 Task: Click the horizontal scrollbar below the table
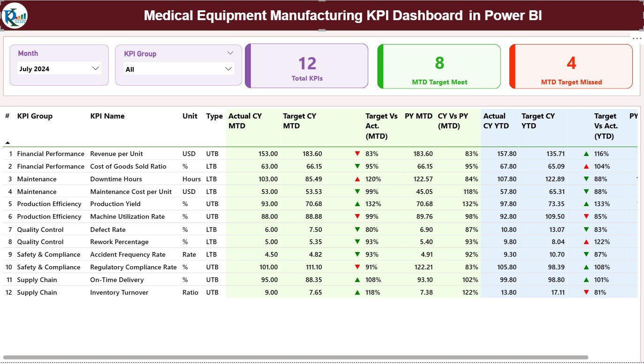pyautogui.click(x=295, y=357)
